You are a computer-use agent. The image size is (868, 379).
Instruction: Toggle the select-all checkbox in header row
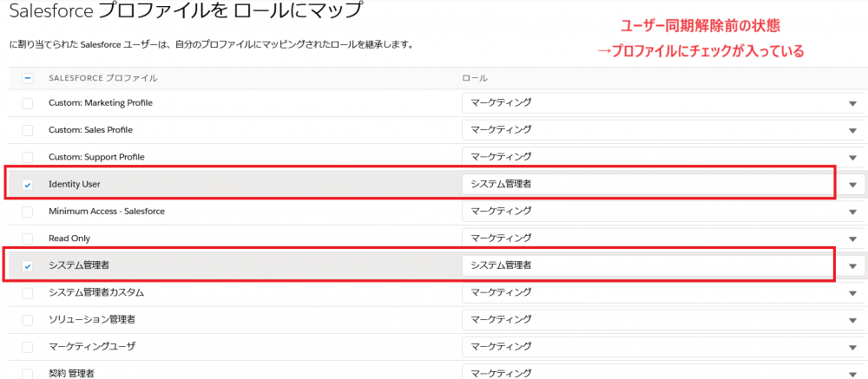[27, 79]
